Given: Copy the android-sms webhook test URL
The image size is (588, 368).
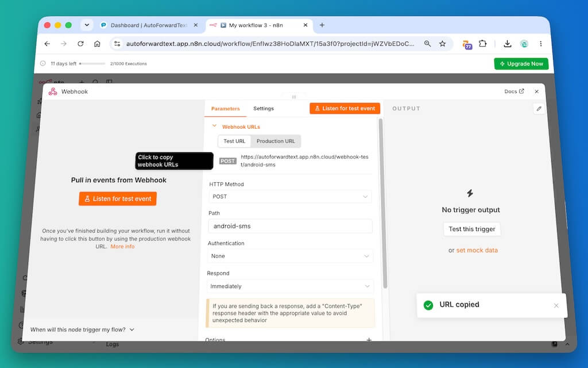Looking at the screenshot, I should coord(304,161).
